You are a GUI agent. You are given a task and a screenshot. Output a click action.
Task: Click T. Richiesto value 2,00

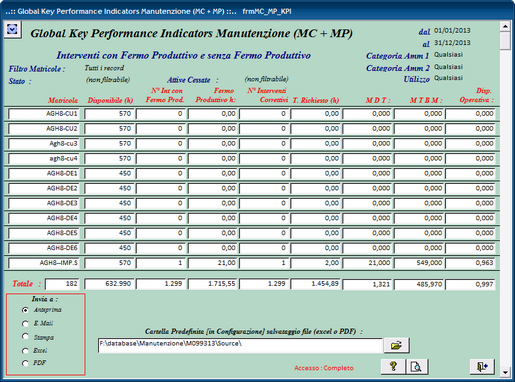[x=315, y=263]
